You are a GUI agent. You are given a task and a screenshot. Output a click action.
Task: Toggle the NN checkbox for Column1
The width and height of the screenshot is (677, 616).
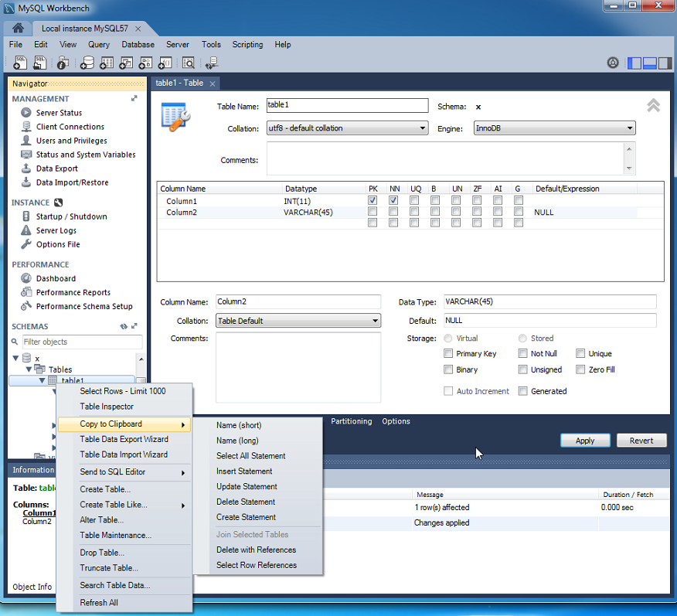pyautogui.click(x=393, y=200)
